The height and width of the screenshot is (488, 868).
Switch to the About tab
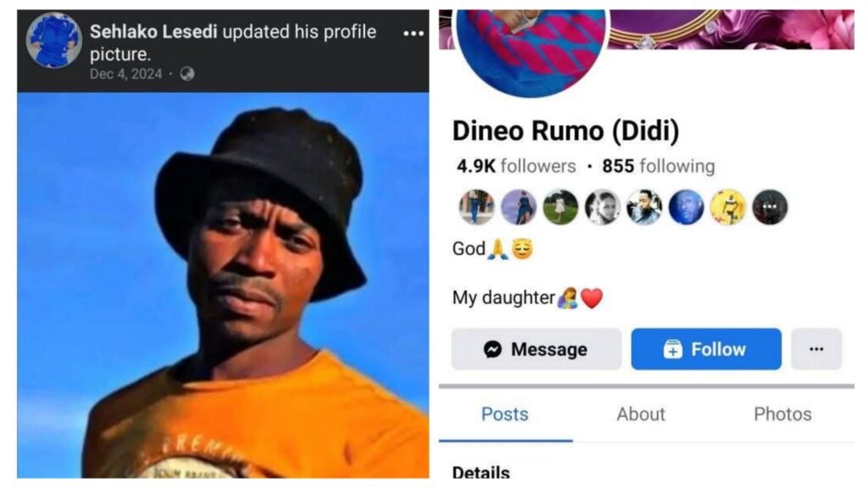[641, 414]
